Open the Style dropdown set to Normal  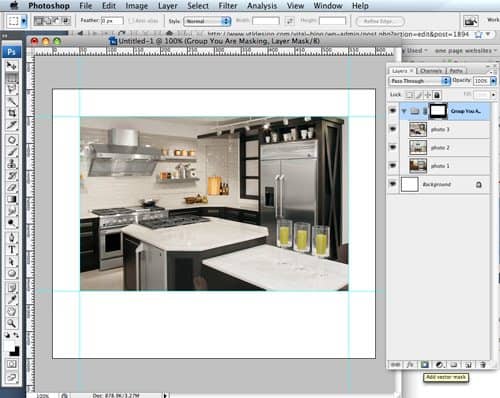[x=207, y=21]
